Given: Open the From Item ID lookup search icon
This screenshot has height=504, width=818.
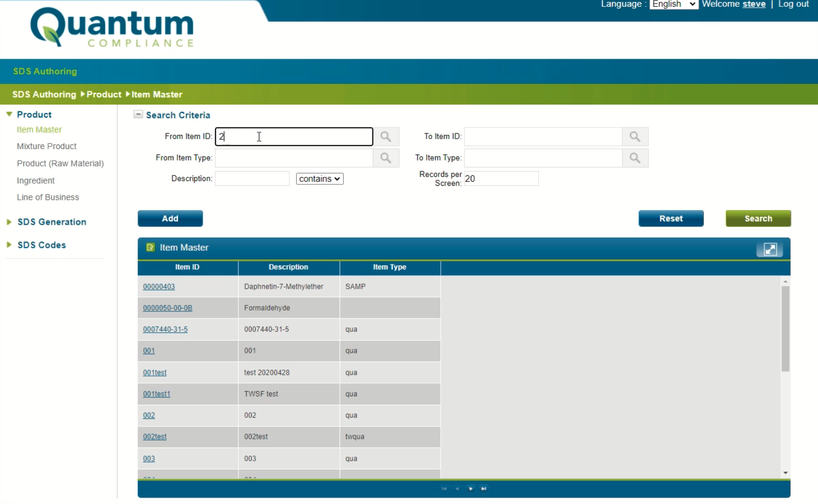Looking at the screenshot, I should 386,136.
